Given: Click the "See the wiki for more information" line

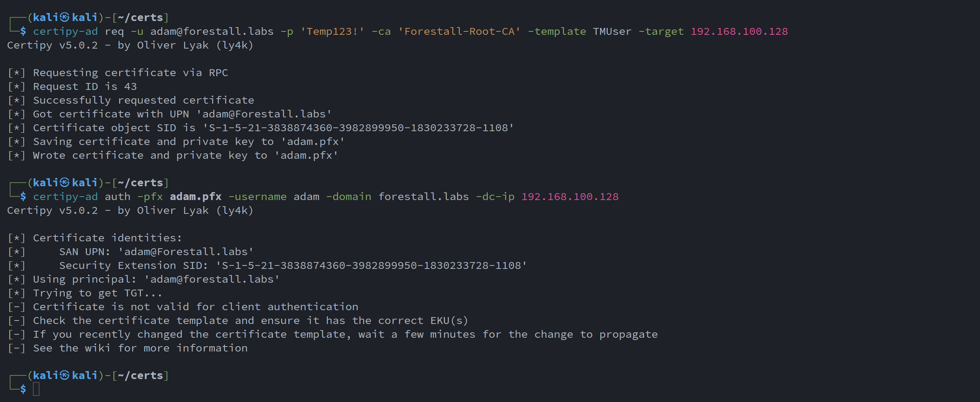Looking at the screenshot, I should pyautogui.click(x=140, y=348).
